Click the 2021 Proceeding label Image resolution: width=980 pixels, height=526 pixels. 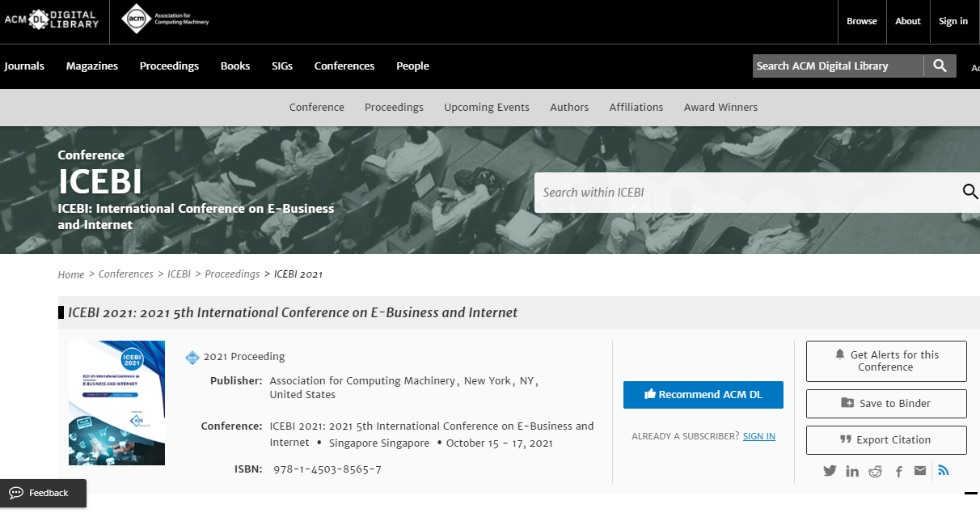244,357
